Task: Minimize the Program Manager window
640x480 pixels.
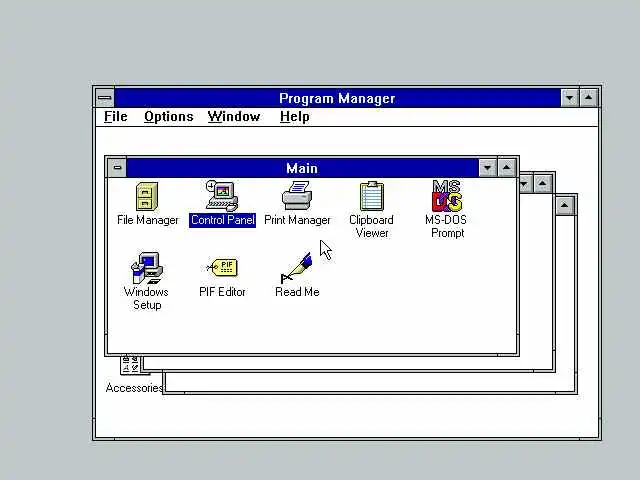Action: [569, 98]
